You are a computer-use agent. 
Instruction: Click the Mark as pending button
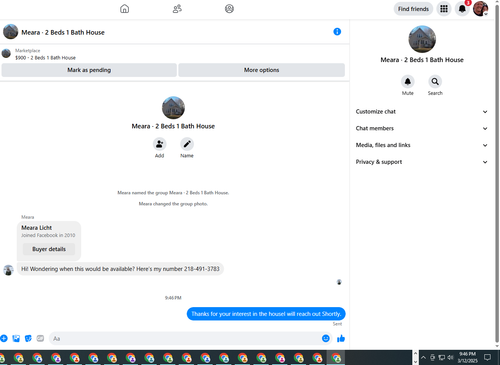pyautogui.click(x=89, y=70)
